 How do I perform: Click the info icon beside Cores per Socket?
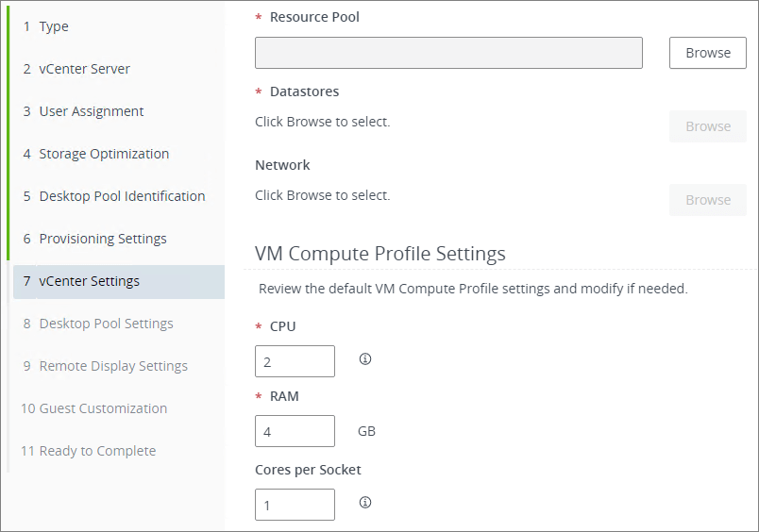click(365, 503)
